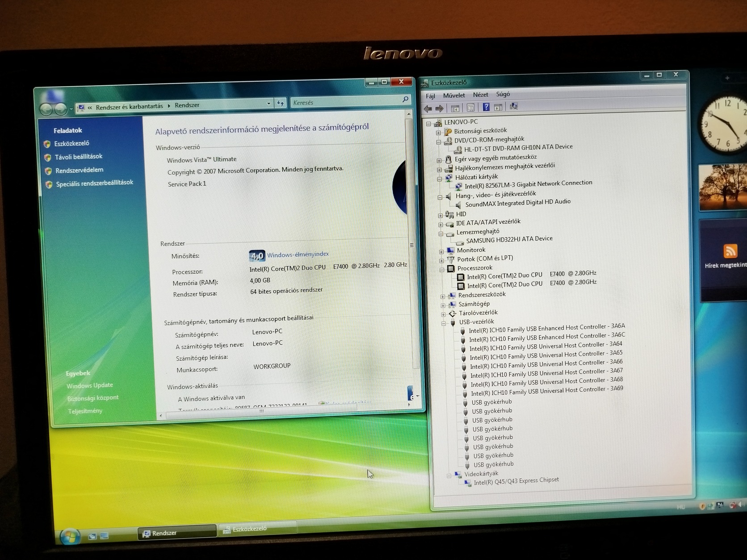Viewport: 747px width, 560px height.
Task: Open the Távoli beállítások link
Action: (79, 157)
